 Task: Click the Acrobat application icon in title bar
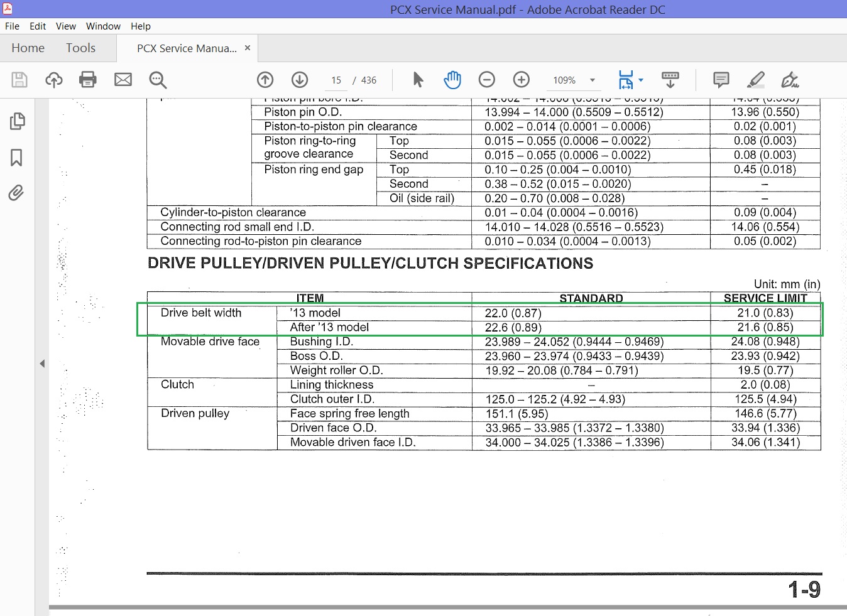click(7, 9)
